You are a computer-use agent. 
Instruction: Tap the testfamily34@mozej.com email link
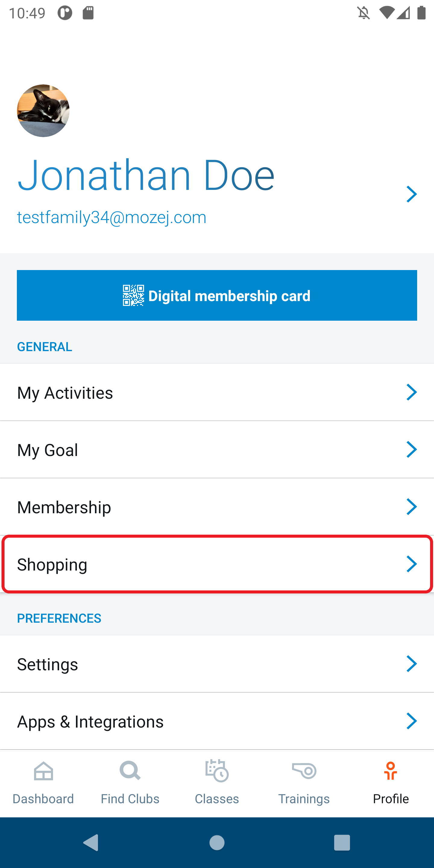click(x=112, y=217)
